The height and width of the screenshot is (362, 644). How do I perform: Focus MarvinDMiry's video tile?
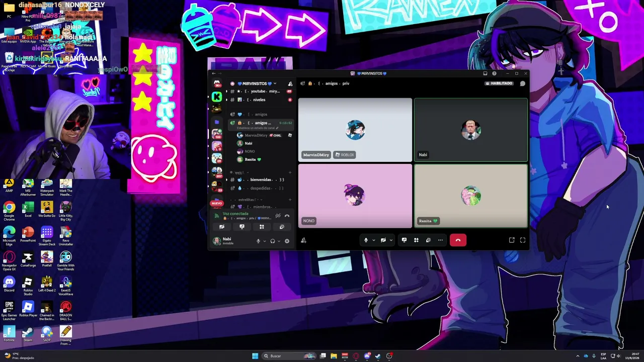click(355, 130)
